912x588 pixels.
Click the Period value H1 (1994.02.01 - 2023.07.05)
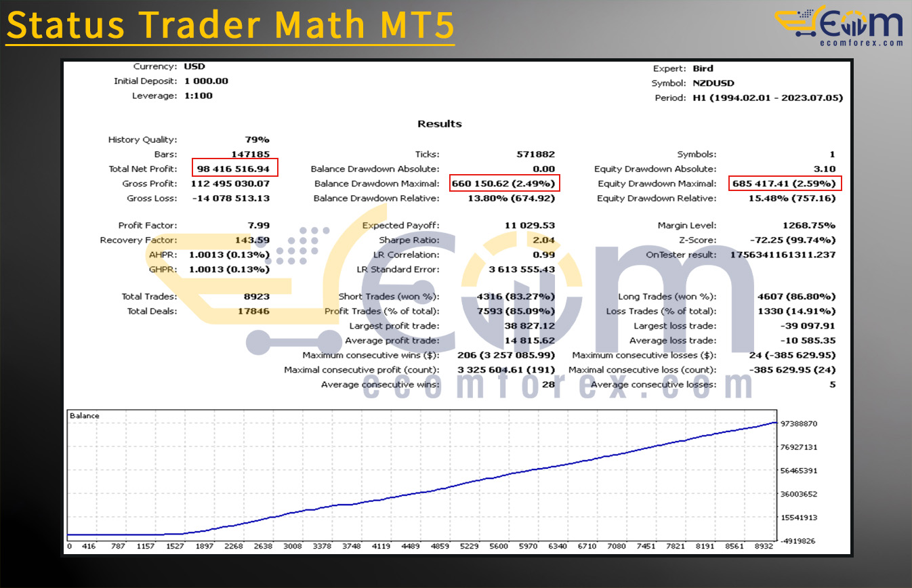[768, 98]
